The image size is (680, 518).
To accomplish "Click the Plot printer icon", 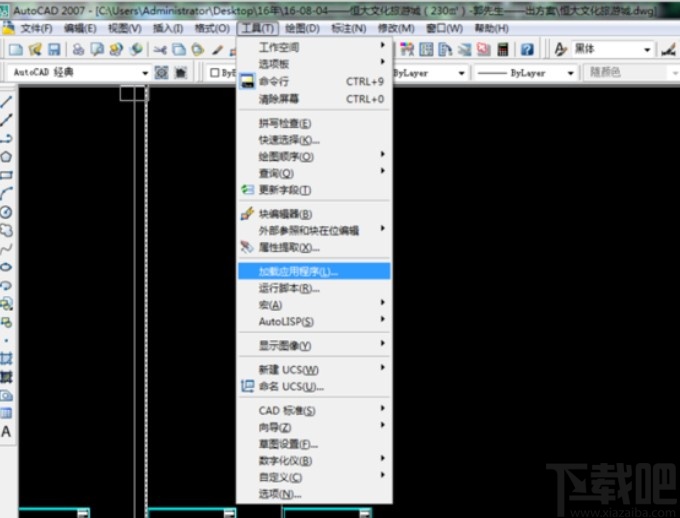I will 78,49.
